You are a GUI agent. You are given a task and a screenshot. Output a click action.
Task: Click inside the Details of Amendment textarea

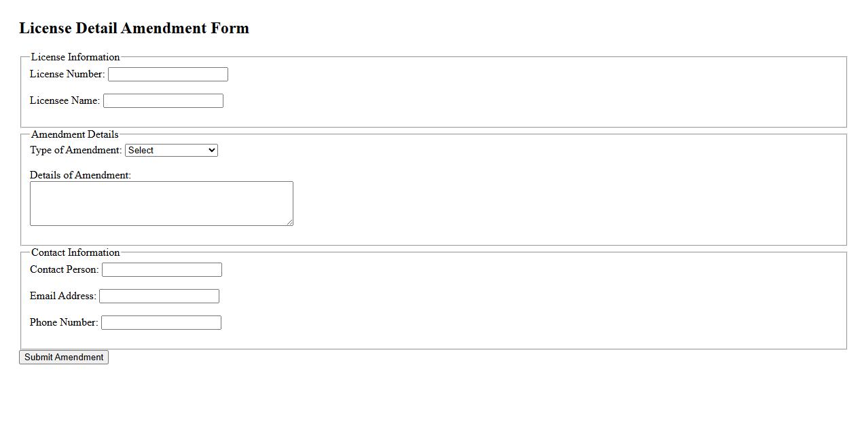pyautogui.click(x=161, y=204)
